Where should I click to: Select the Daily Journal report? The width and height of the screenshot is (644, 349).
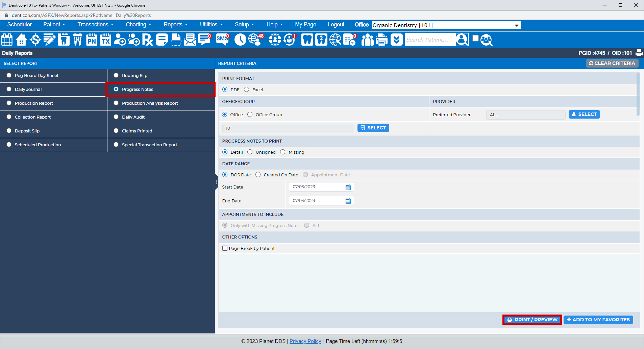[9, 89]
